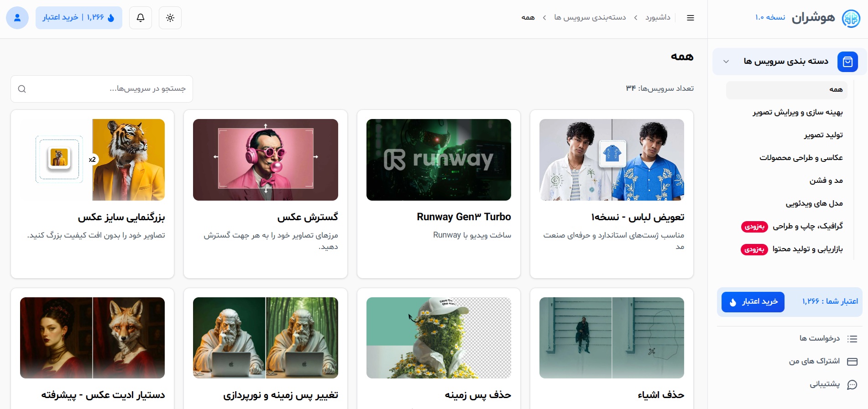The width and height of the screenshot is (868, 409).
Task: Click the داشبورد breadcrumb link
Action: (x=658, y=17)
